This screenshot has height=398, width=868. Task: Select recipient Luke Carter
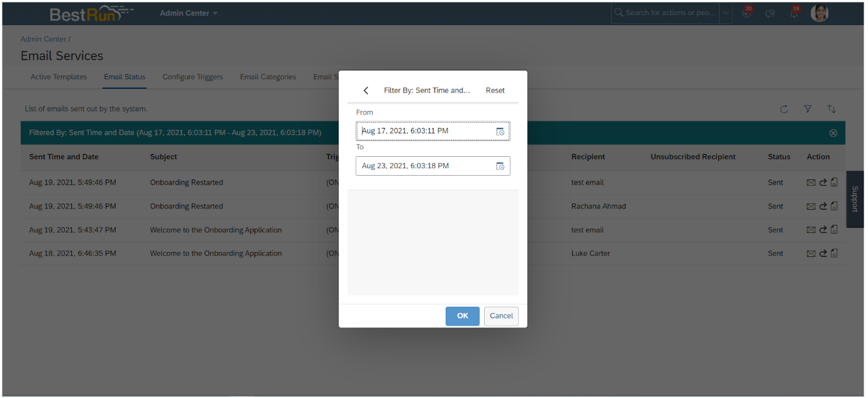590,253
